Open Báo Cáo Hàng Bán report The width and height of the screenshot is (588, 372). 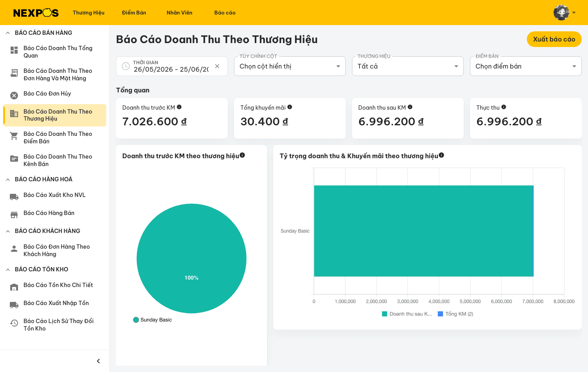[x=54, y=213]
